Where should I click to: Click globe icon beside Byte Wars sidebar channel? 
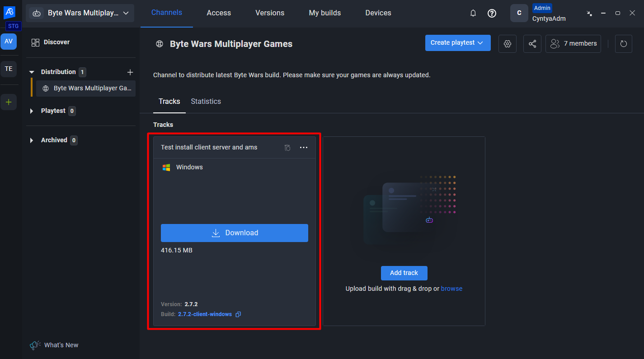point(46,89)
